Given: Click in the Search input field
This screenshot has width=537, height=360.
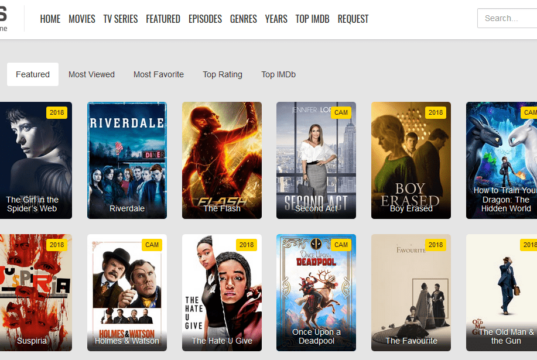Looking at the screenshot, I should click(507, 18).
